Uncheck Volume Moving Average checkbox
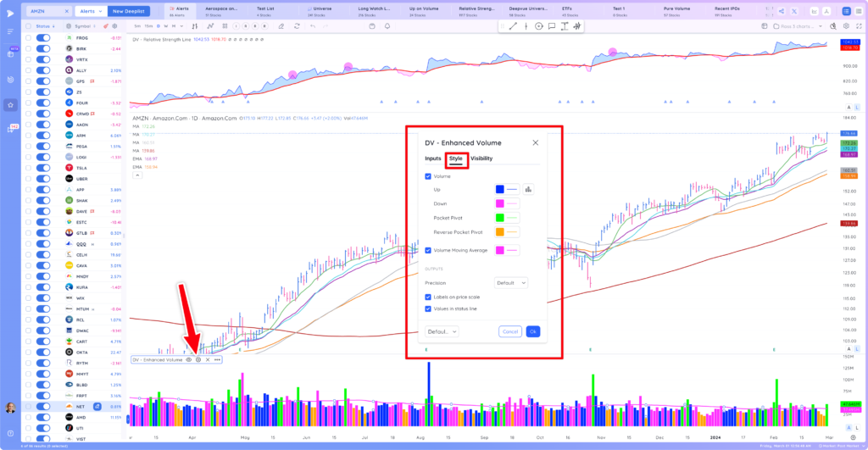Screen dimensions: 868x450 tap(428, 250)
